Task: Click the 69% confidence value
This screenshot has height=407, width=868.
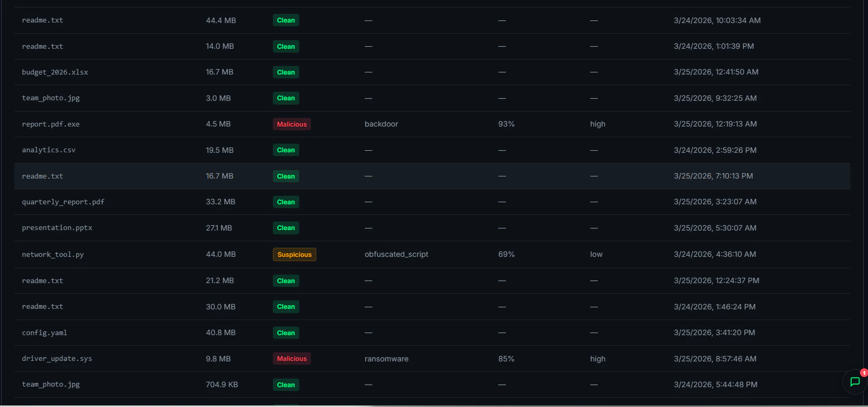Action: click(506, 254)
